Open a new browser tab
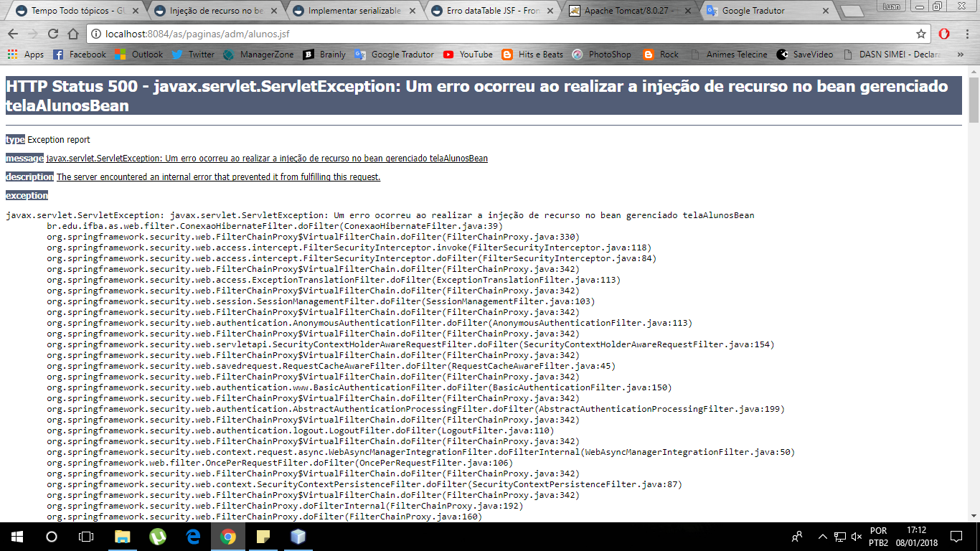This screenshot has height=551, width=980. click(852, 11)
